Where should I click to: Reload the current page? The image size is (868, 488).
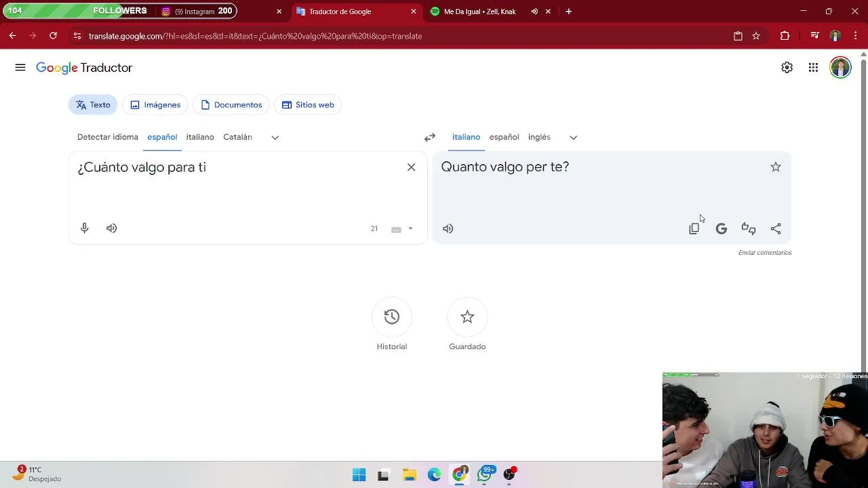[x=53, y=36]
